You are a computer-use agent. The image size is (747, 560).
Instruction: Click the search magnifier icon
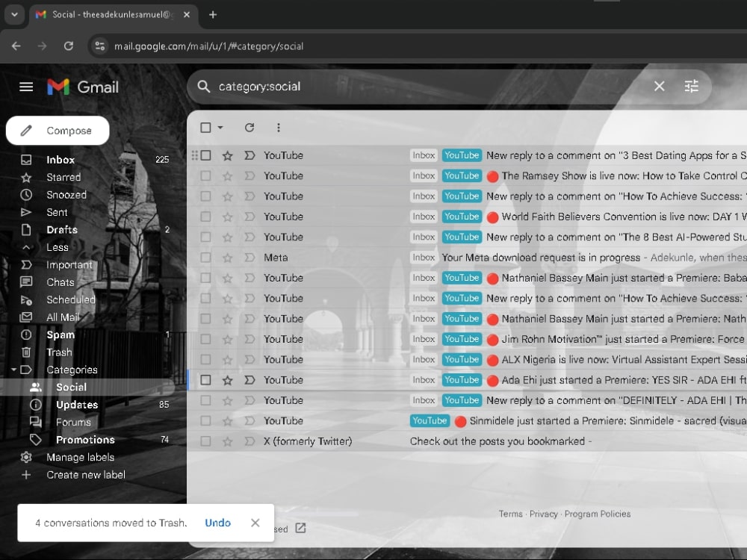tap(203, 86)
